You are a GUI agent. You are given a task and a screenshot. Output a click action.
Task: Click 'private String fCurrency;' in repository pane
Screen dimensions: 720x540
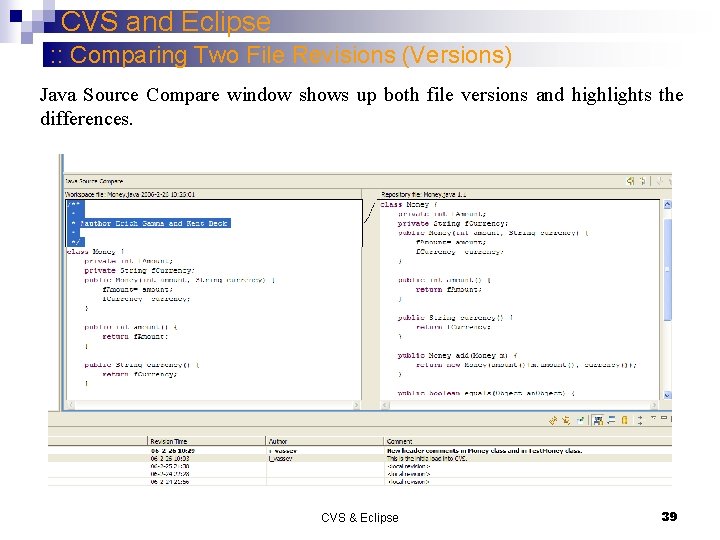point(453,223)
